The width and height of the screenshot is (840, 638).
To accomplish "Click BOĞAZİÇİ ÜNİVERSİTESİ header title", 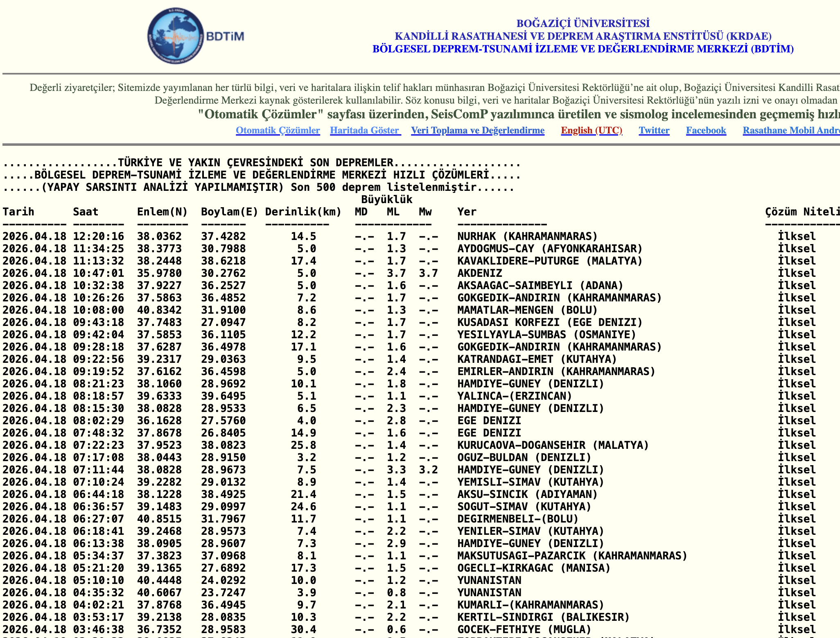I will (583, 23).
